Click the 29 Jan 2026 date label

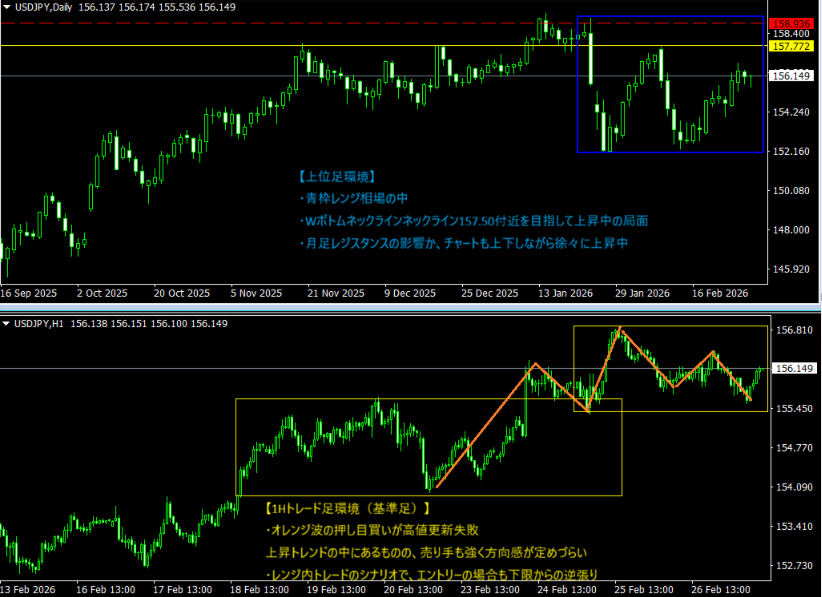click(x=642, y=294)
